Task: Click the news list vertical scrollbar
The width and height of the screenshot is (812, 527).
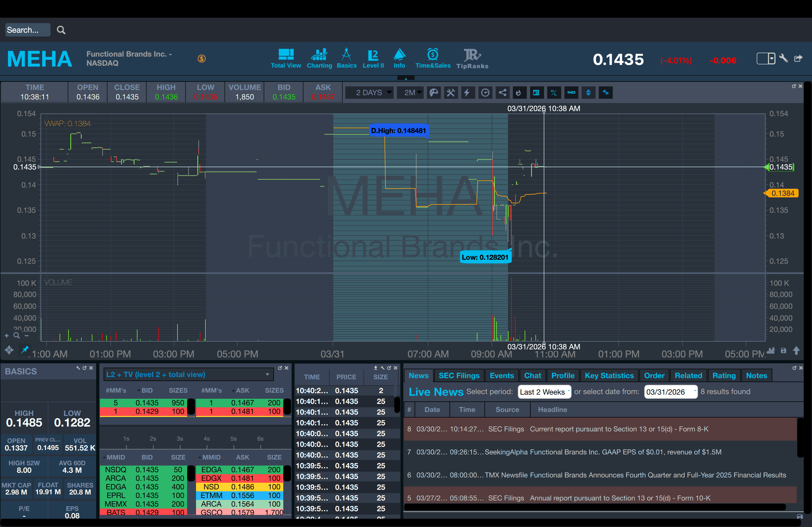Action: click(800, 438)
